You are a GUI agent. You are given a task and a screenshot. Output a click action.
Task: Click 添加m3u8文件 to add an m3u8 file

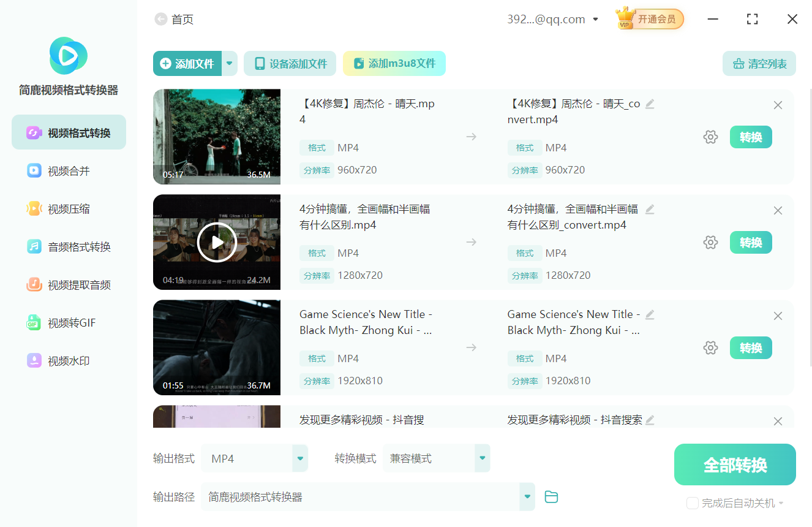point(394,63)
